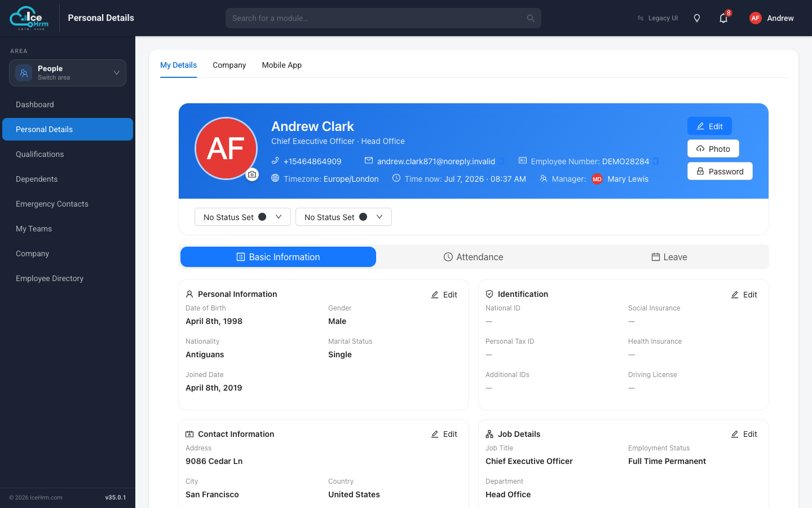Select the Leave tab
This screenshot has width=812, height=508.
click(669, 257)
